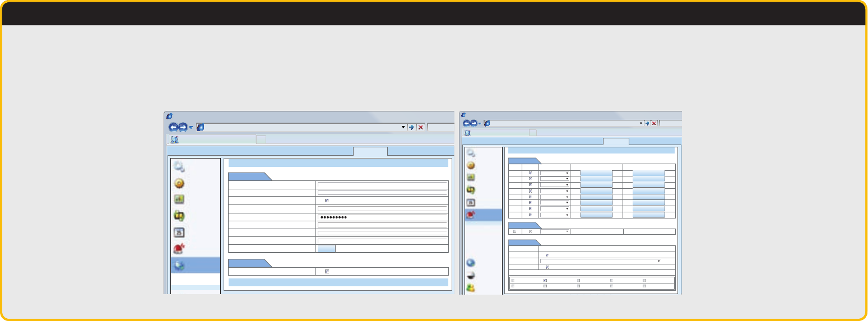The width and height of the screenshot is (868, 321).
Task: Select the highlighted red alarm icon in the right sidebar
Action: [x=471, y=215]
